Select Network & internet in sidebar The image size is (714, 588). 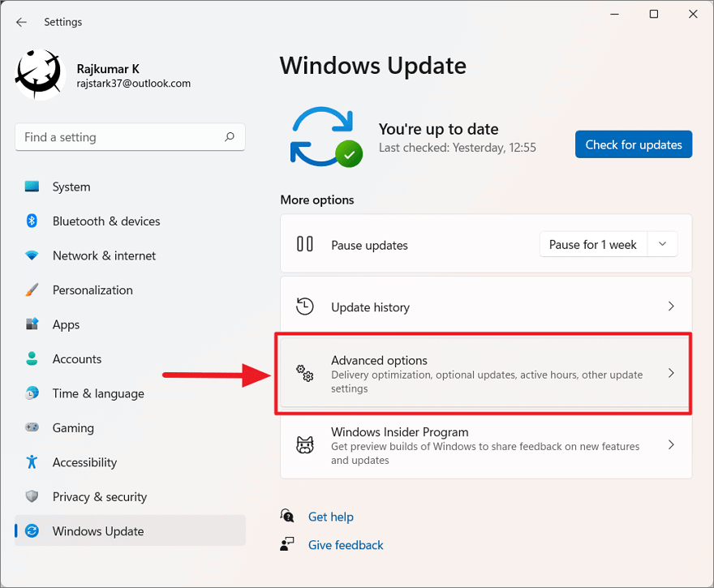click(130, 255)
